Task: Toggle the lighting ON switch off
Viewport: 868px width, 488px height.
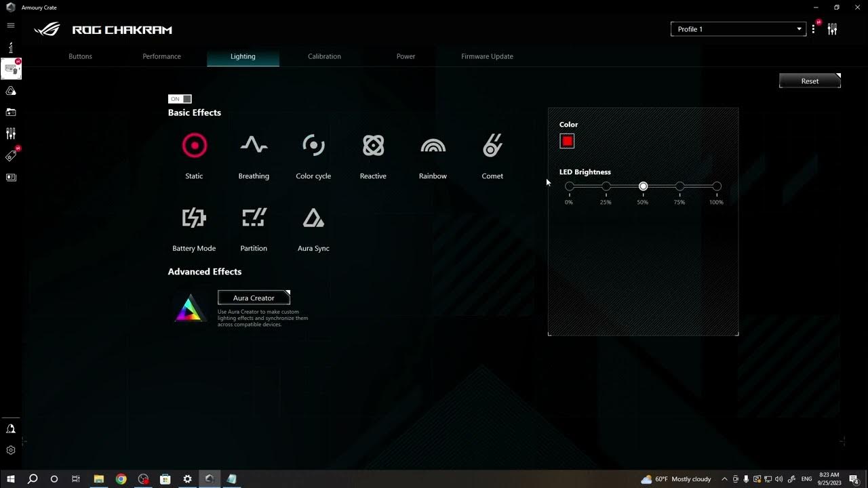Action: point(180,99)
